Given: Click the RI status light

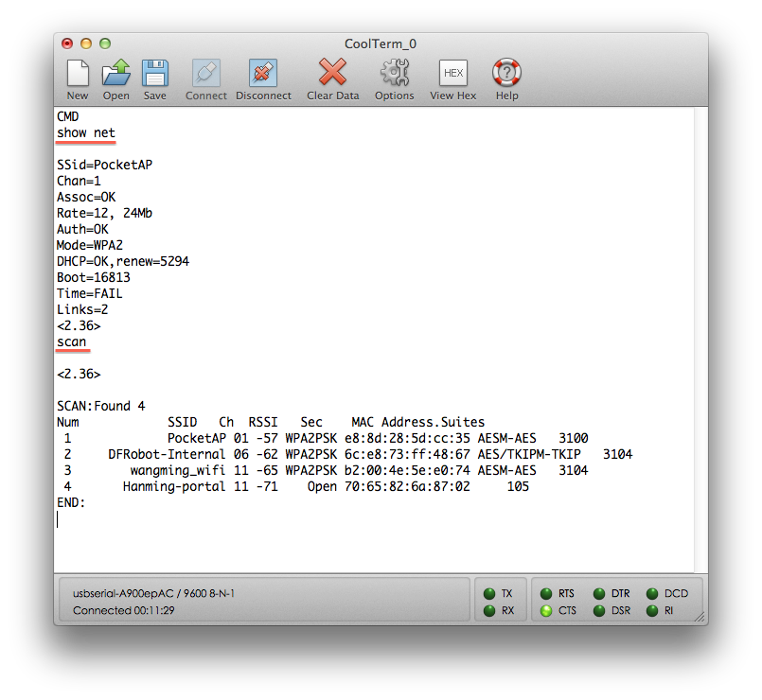Looking at the screenshot, I should coord(652,611).
